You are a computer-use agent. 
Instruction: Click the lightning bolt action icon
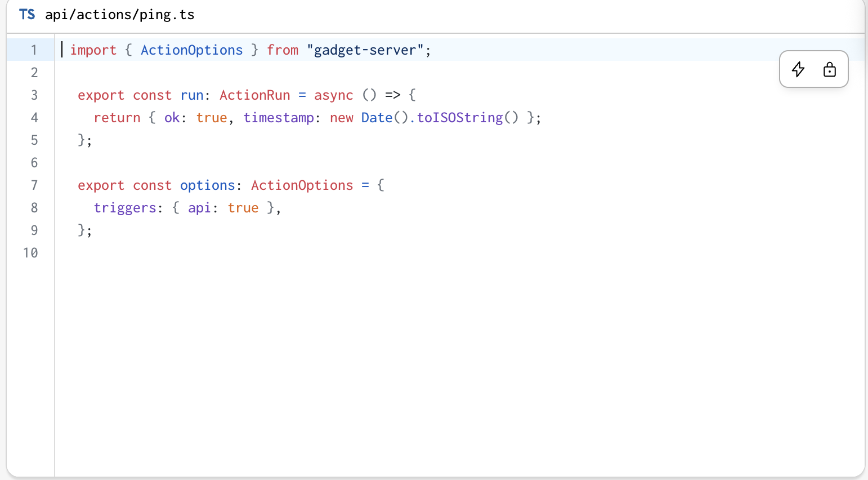tap(798, 69)
